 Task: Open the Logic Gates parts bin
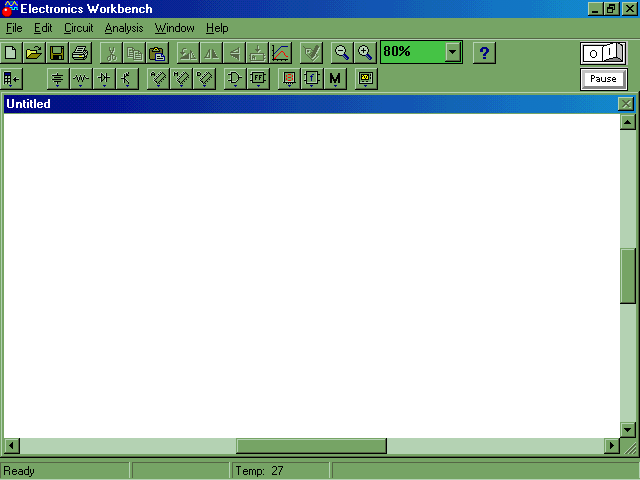point(235,79)
